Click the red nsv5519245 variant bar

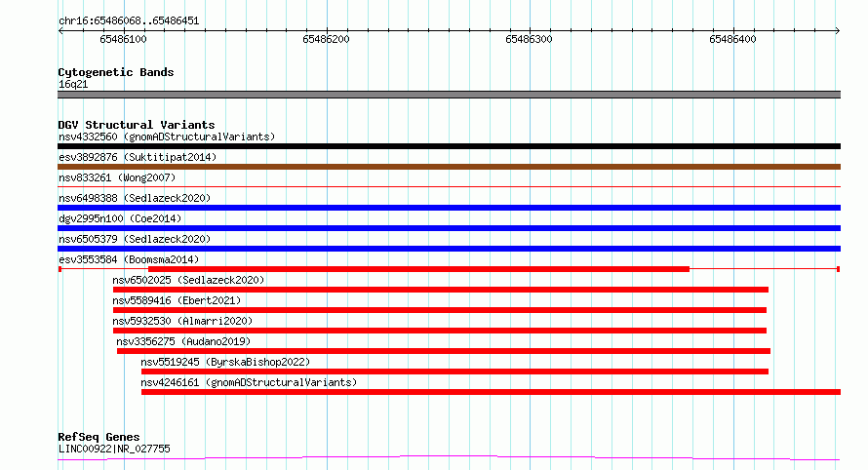[455, 372]
